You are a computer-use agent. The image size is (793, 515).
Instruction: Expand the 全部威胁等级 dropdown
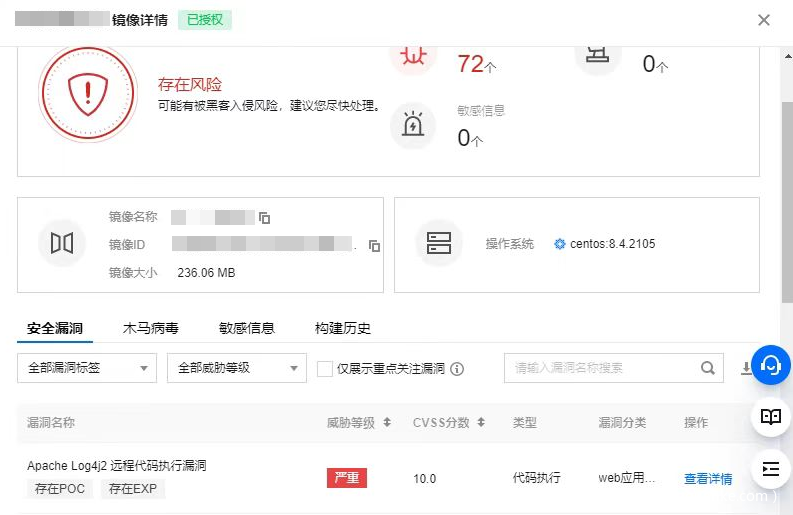pyautogui.click(x=237, y=368)
